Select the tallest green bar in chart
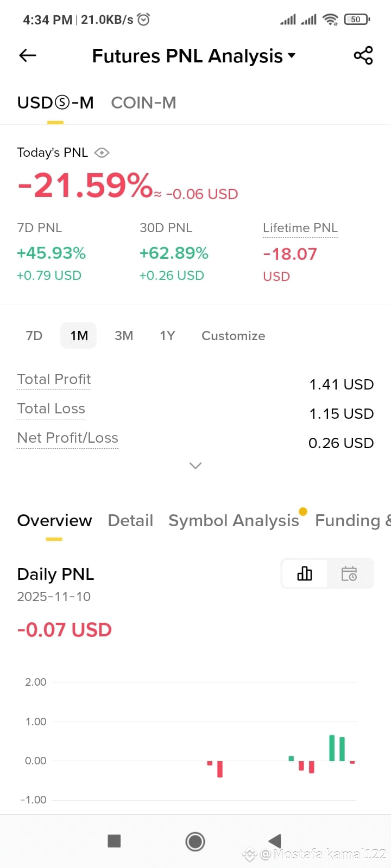391x868 pixels. click(332, 748)
